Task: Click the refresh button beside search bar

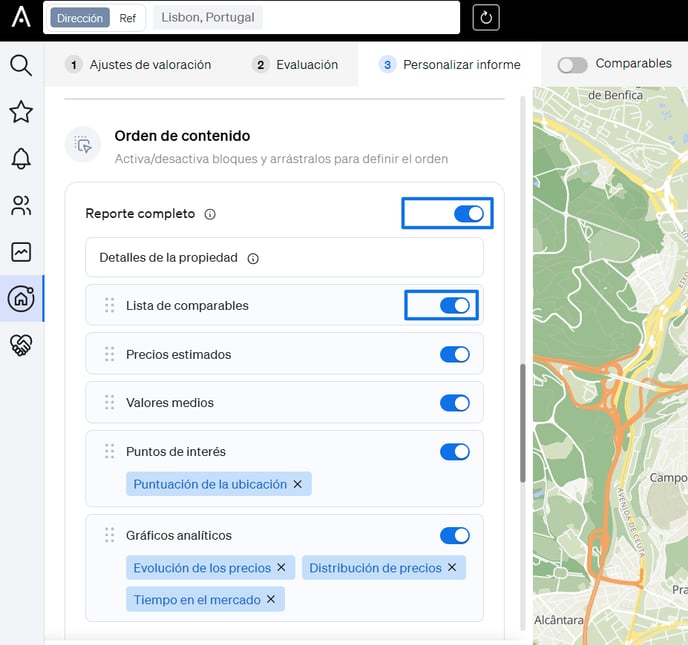Action: 485,17
